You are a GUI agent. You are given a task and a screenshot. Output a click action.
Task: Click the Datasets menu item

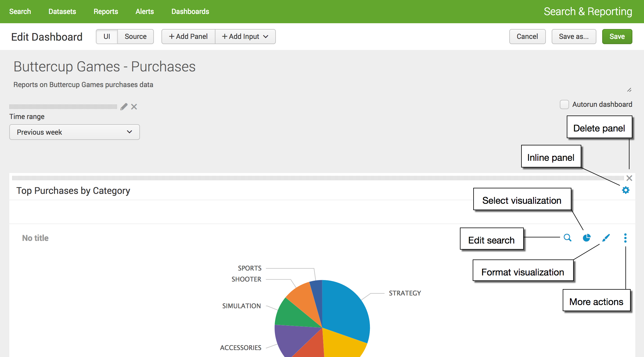[62, 11]
